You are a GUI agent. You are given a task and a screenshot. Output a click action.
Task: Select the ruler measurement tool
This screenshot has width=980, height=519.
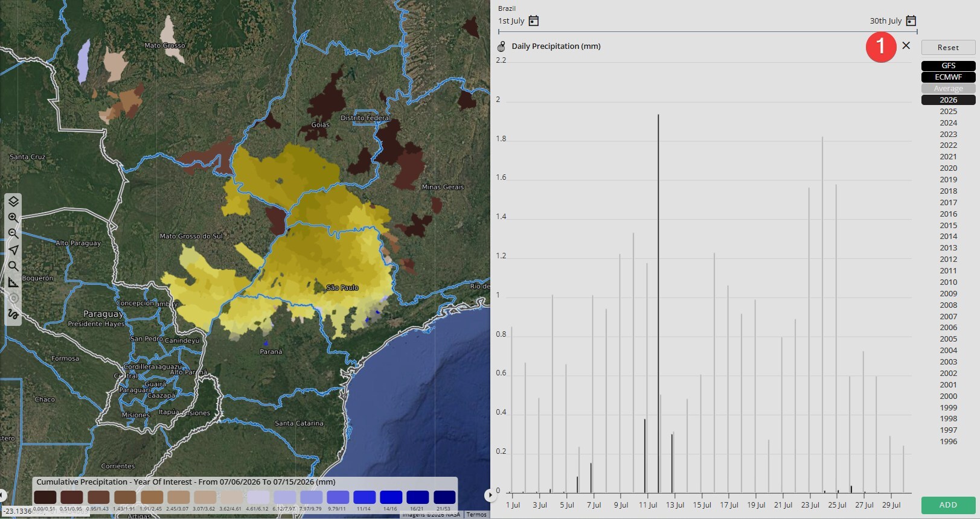[13, 282]
